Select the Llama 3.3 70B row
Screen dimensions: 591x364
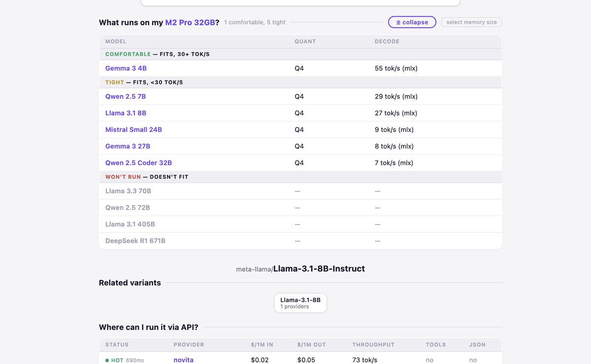pos(300,191)
